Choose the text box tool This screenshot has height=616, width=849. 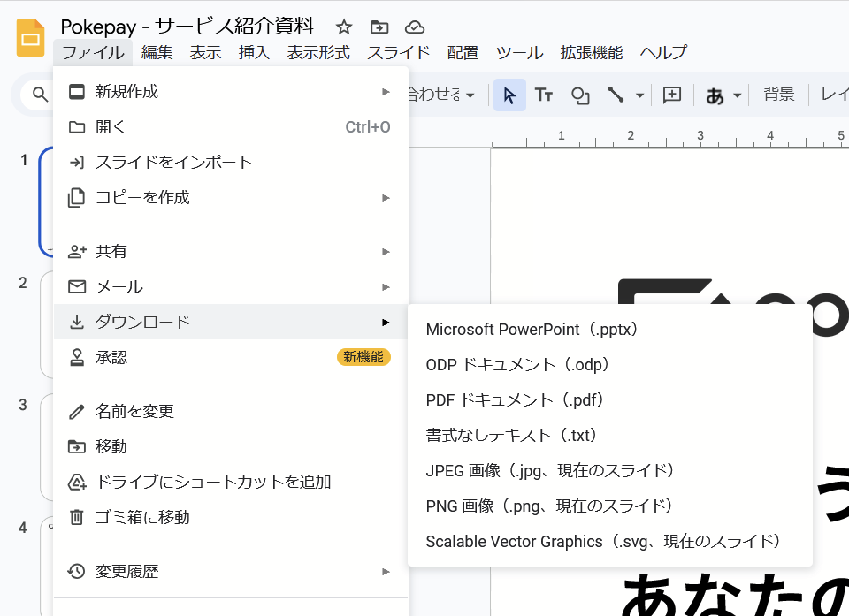[544, 95]
